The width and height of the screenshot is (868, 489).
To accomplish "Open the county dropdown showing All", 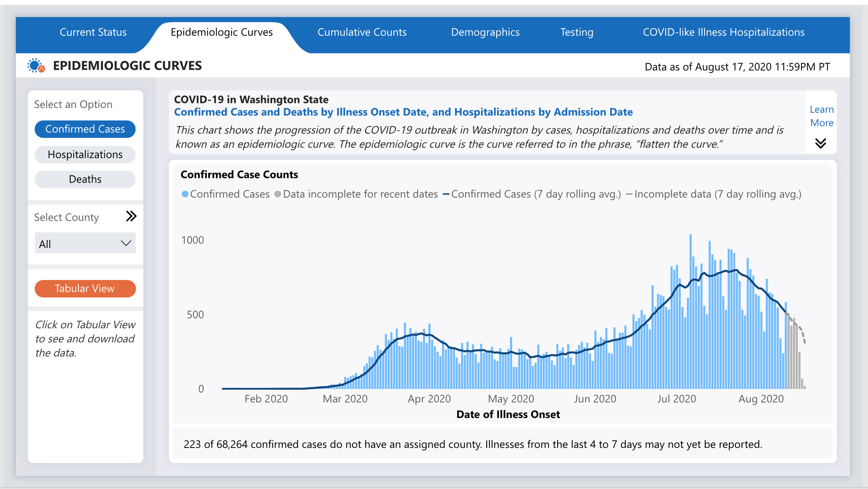I will (x=80, y=243).
